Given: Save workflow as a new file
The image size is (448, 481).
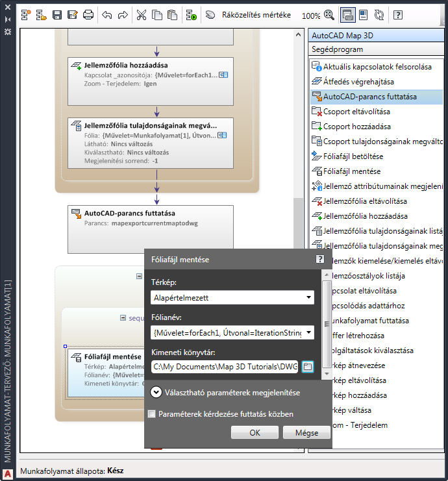Looking at the screenshot, I should (73, 15).
